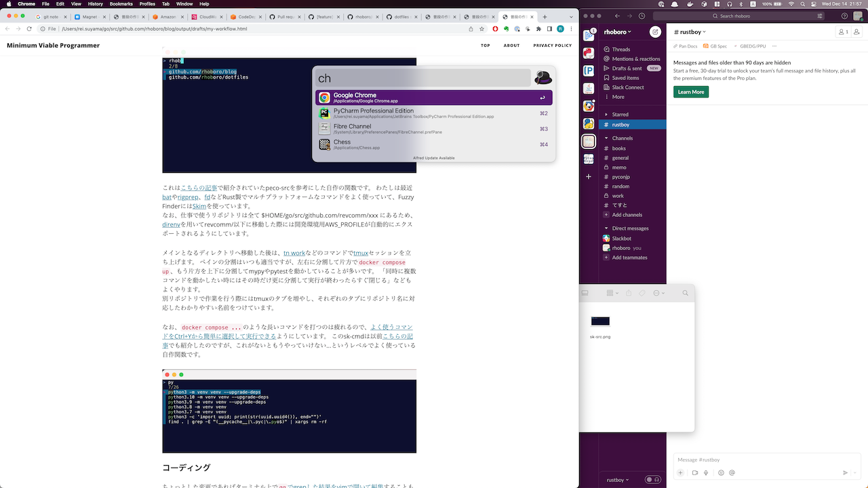Record a video clip in Slack
This screenshot has width=868, height=488.
tap(695, 472)
